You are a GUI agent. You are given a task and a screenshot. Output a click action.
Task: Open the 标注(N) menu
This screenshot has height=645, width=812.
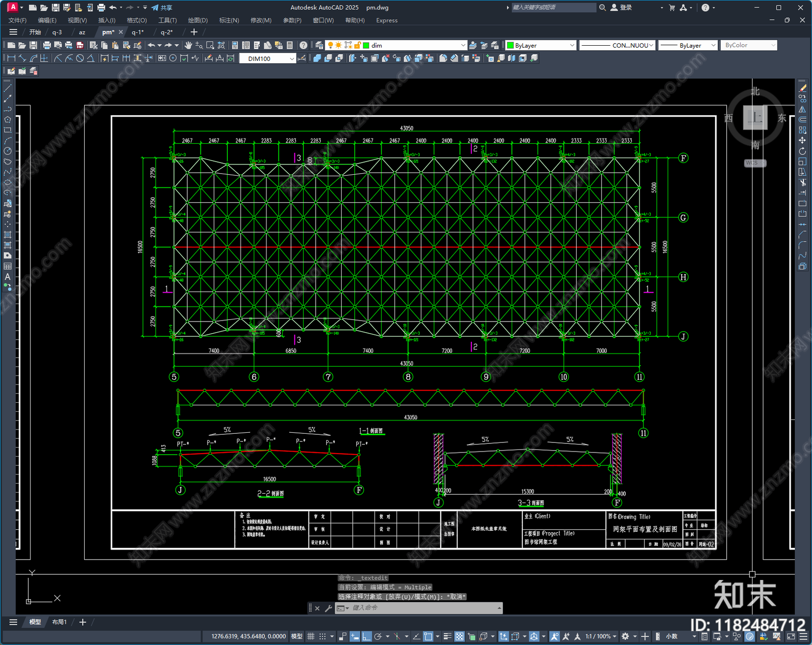(229, 20)
